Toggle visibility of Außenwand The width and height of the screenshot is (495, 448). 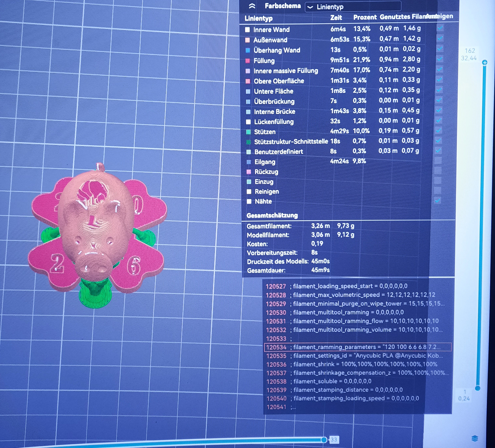point(440,38)
